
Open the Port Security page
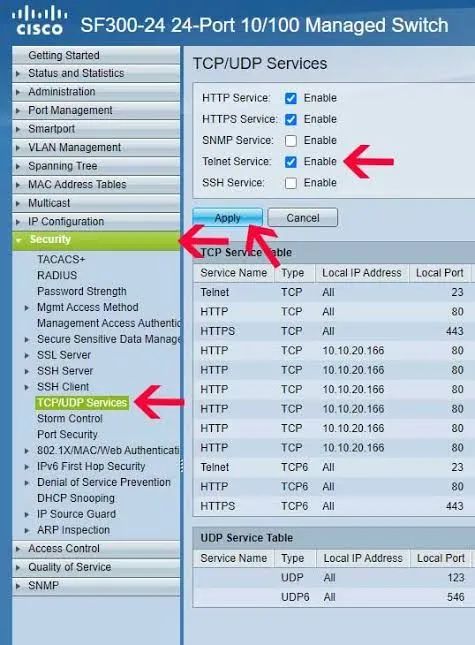(67, 435)
